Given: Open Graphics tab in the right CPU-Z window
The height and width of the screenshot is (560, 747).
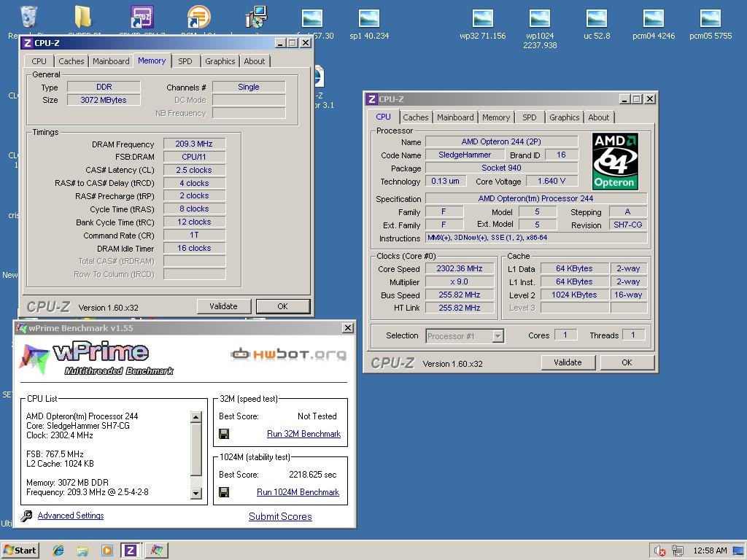Looking at the screenshot, I should 565,117.
